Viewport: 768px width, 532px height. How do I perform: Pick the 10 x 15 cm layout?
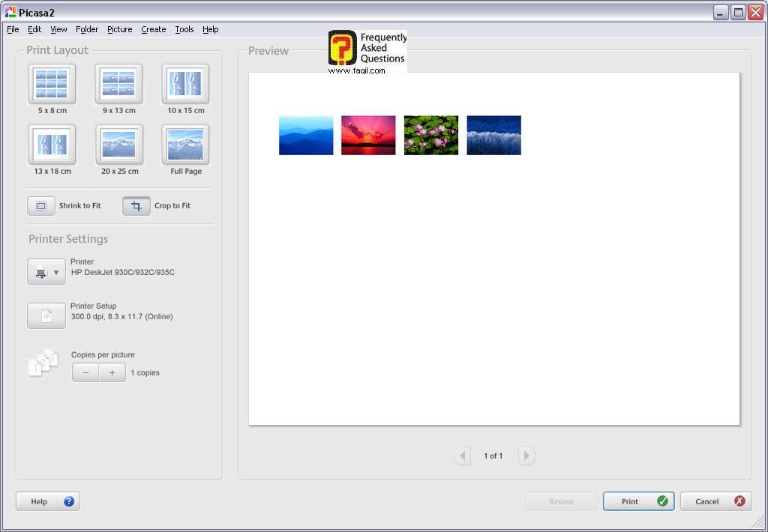click(185, 84)
